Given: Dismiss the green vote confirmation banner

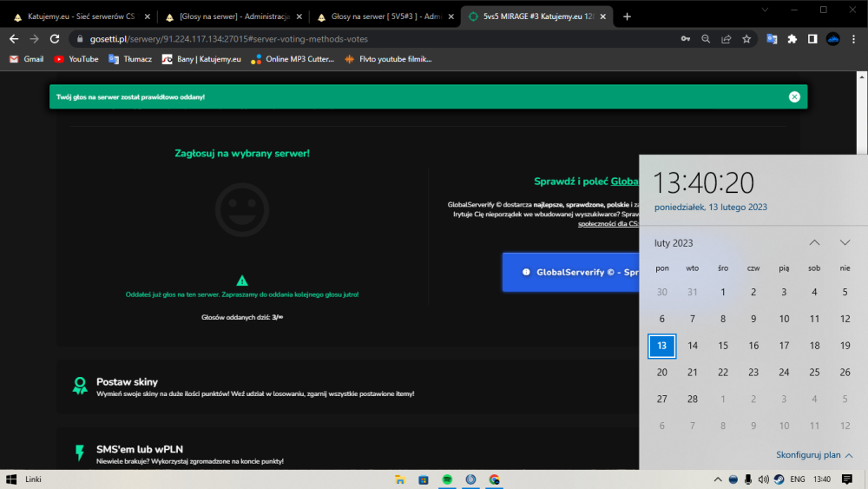Looking at the screenshot, I should [794, 97].
